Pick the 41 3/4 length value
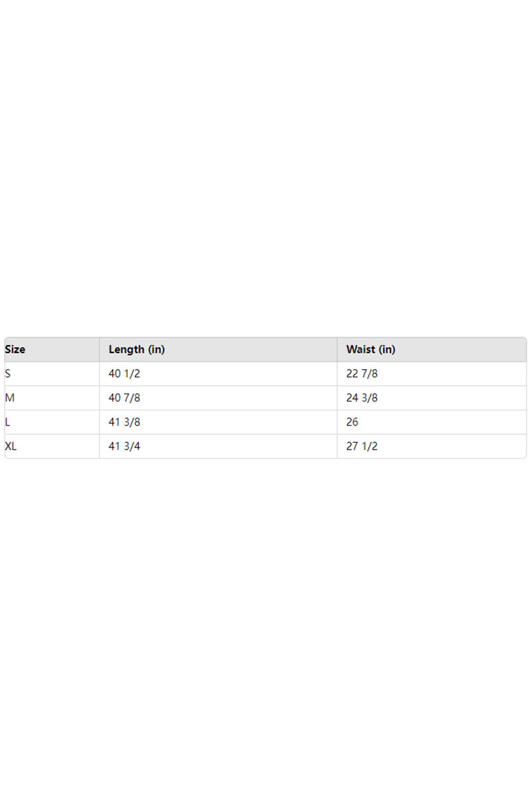 click(124, 446)
